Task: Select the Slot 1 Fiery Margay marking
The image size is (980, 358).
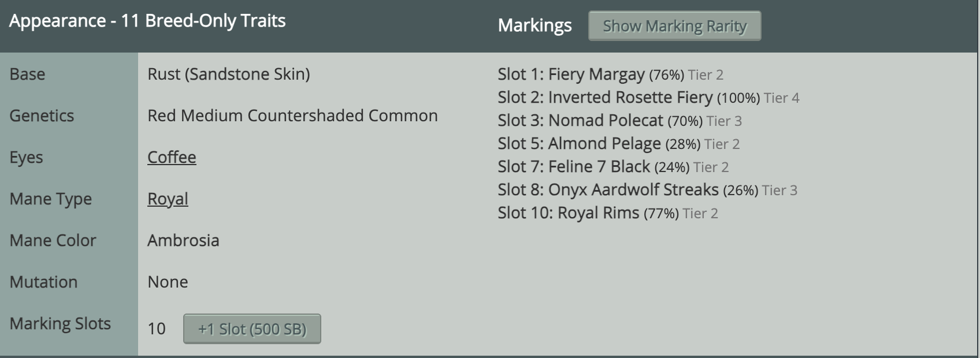Action: tap(596, 74)
